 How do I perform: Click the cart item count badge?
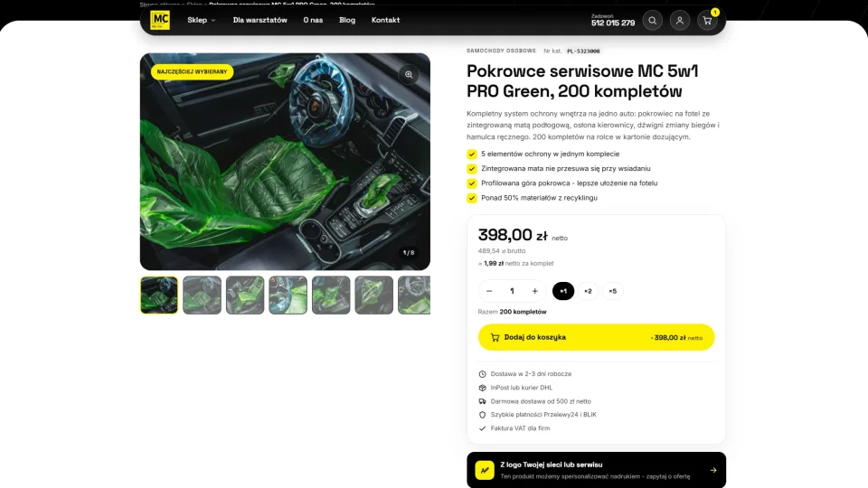point(714,12)
